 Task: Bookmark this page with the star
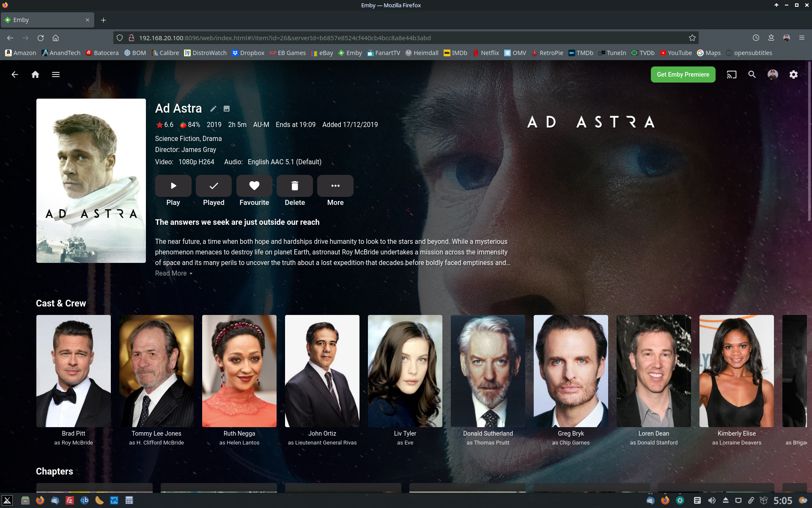click(x=692, y=38)
